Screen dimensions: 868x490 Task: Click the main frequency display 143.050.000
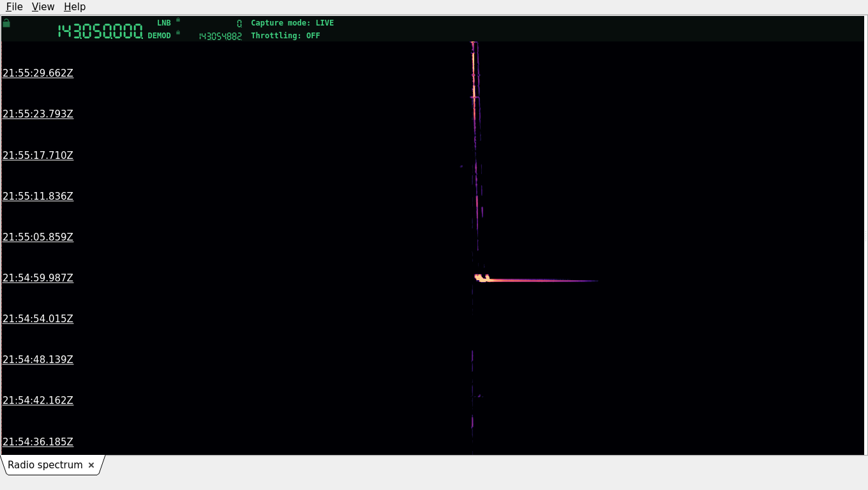100,31
